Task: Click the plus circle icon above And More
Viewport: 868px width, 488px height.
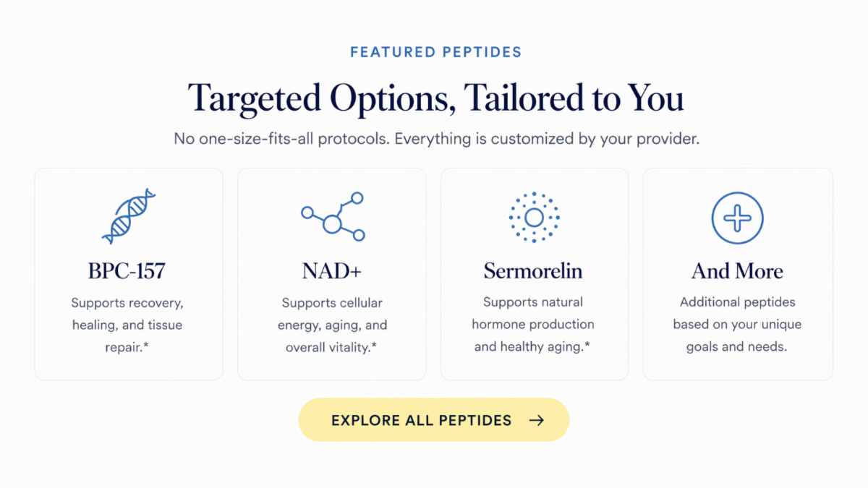Action: click(x=737, y=217)
